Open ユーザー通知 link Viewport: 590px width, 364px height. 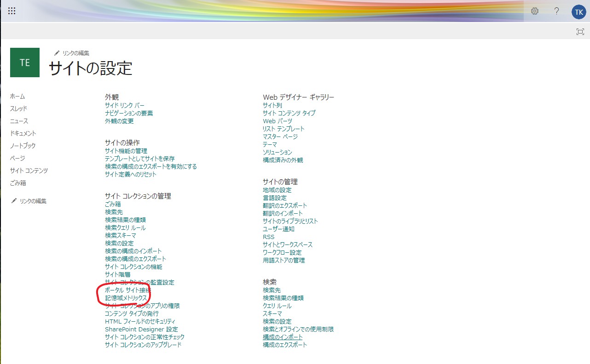point(278,229)
